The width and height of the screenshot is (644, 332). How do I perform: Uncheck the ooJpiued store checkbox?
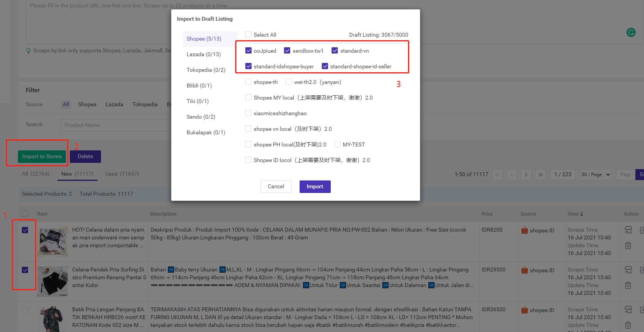point(248,51)
